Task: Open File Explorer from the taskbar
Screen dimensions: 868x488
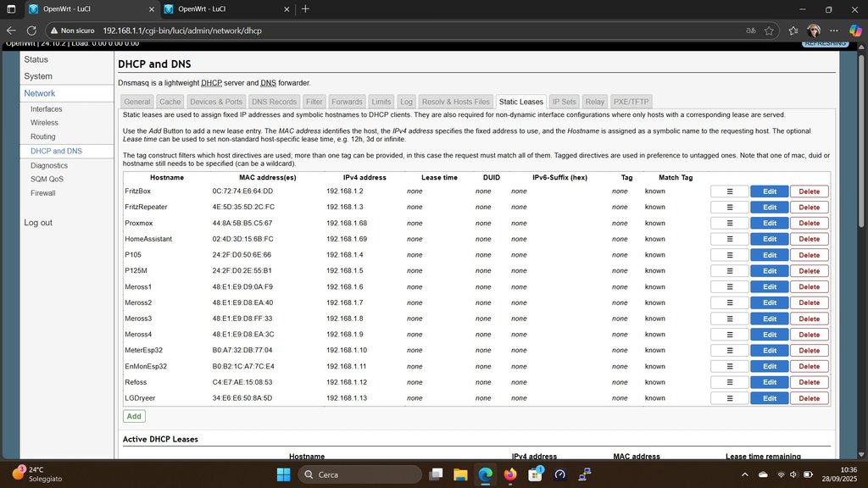Action: coord(459,474)
